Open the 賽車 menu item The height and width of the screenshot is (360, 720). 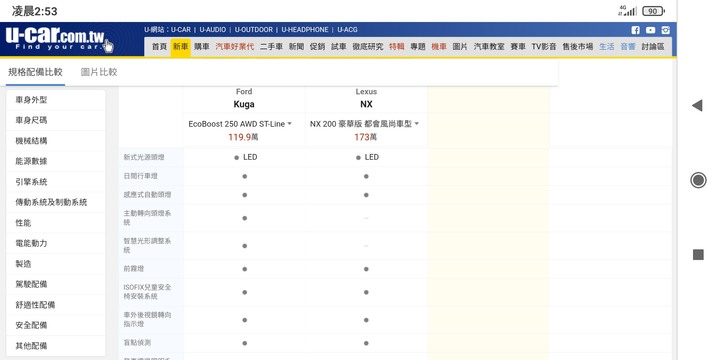click(518, 47)
